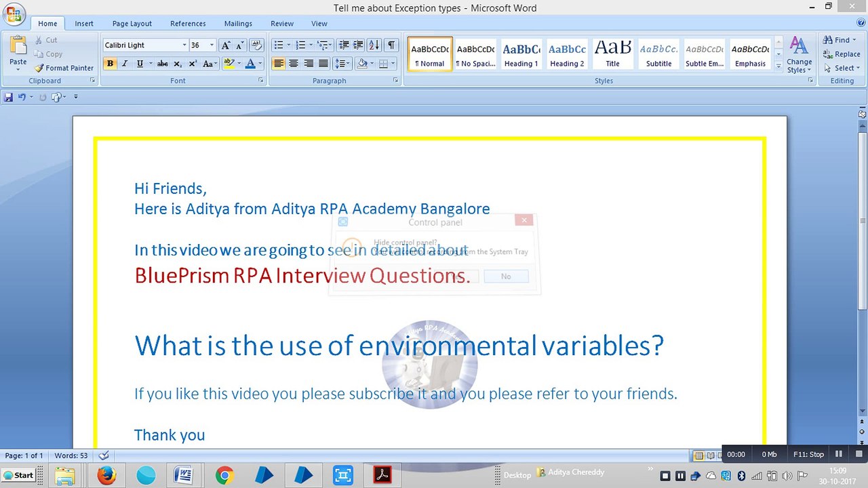Open the Page Layout ribbon tab
868x488 pixels.
[132, 24]
